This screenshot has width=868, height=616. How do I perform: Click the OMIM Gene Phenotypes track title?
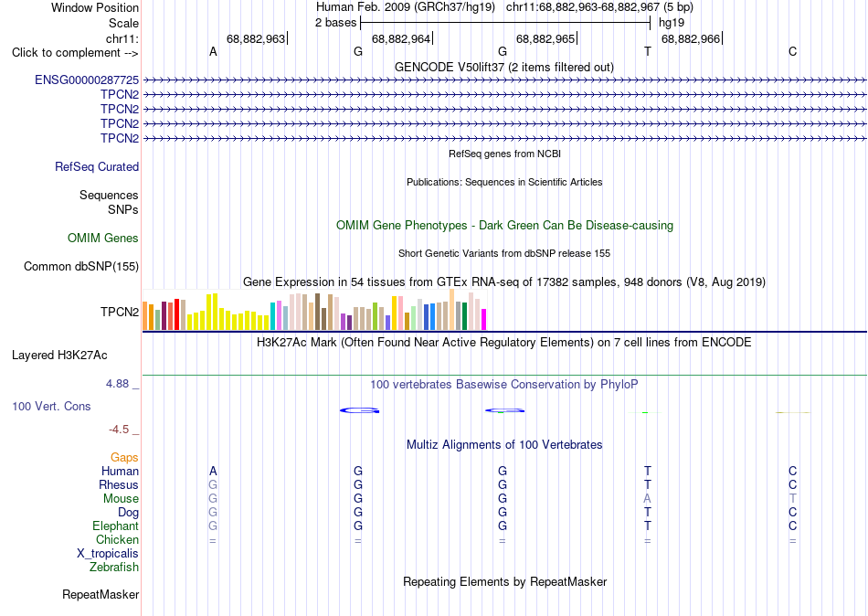[505, 226]
